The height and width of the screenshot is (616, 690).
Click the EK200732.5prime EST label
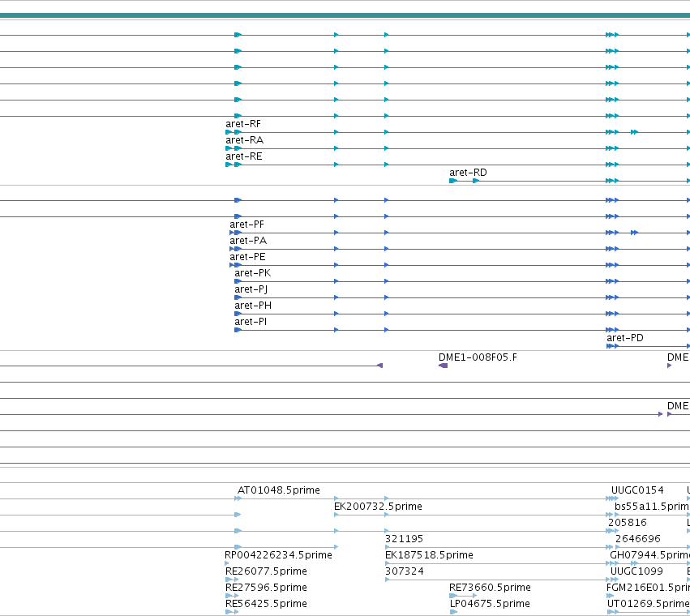pyautogui.click(x=378, y=507)
